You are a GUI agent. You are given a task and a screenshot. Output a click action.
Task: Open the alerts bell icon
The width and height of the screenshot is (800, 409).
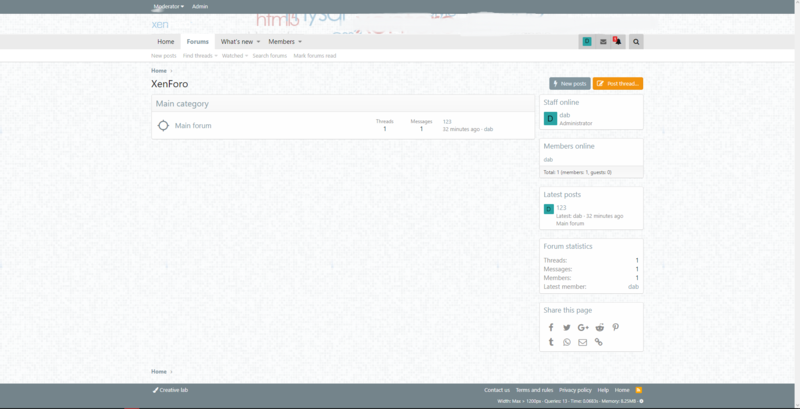tap(618, 42)
